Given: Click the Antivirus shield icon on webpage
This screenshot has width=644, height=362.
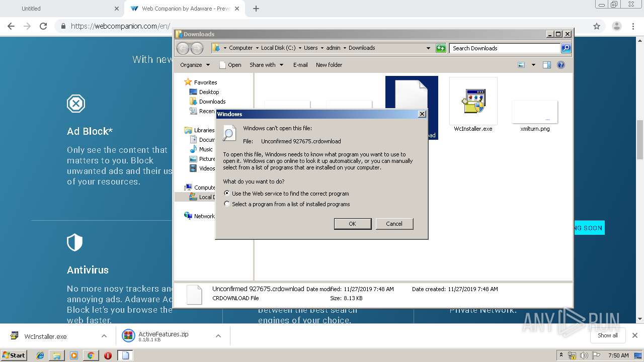Looking at the screenshot, I should point(74,242).
